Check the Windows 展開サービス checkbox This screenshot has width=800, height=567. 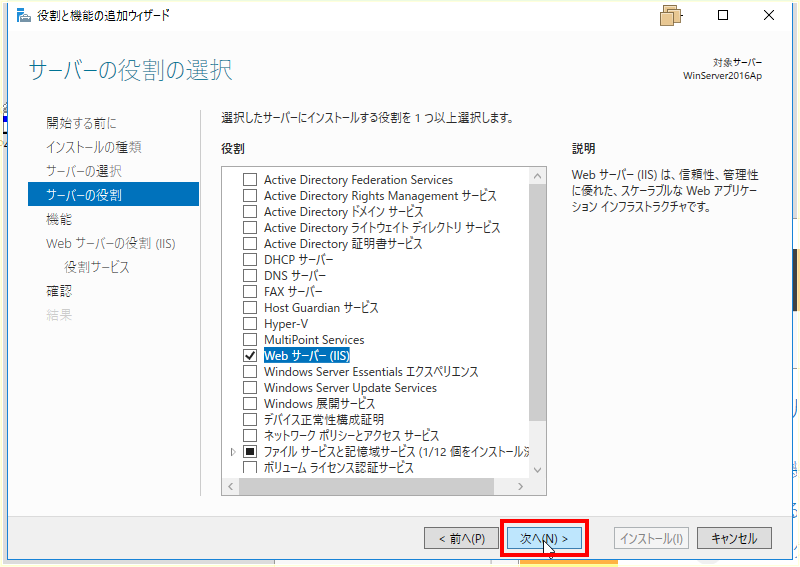tap(250, 404)
